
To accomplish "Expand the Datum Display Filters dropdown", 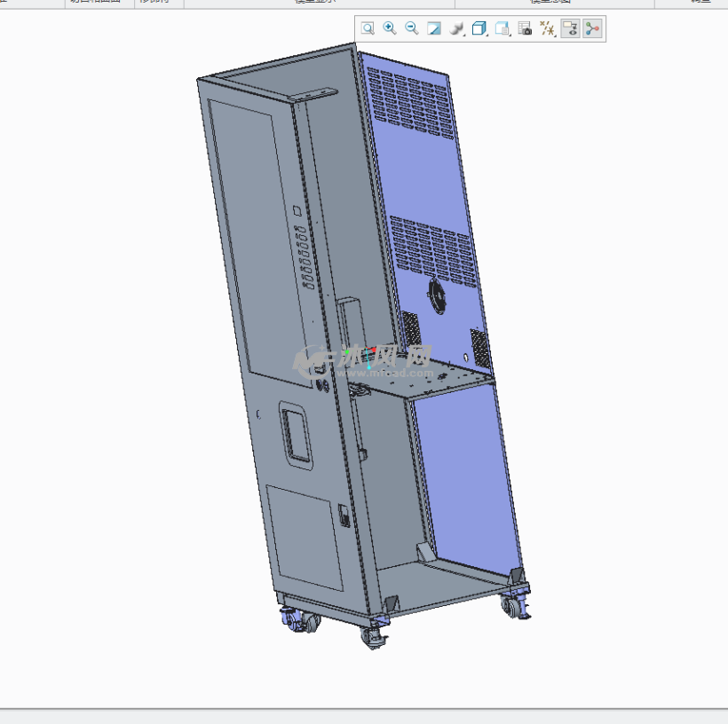I will pyautogui.click(x=548, y=28).
